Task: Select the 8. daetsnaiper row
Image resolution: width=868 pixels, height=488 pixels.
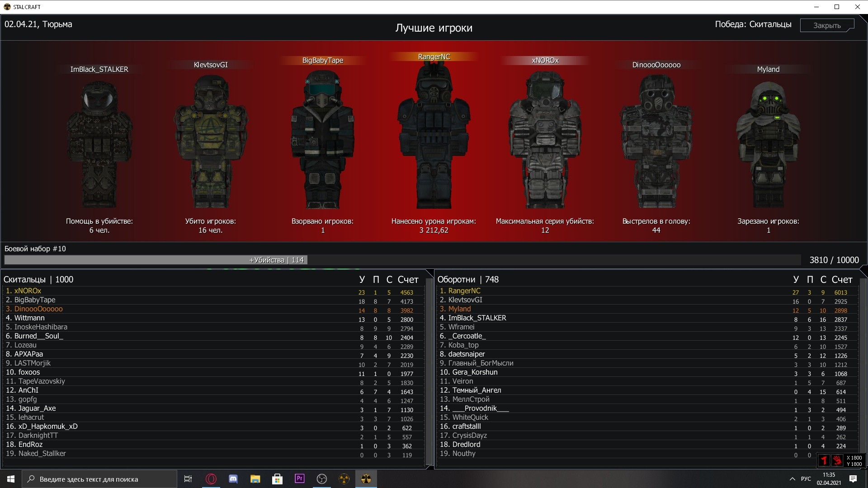Action: tap(647, 354)
